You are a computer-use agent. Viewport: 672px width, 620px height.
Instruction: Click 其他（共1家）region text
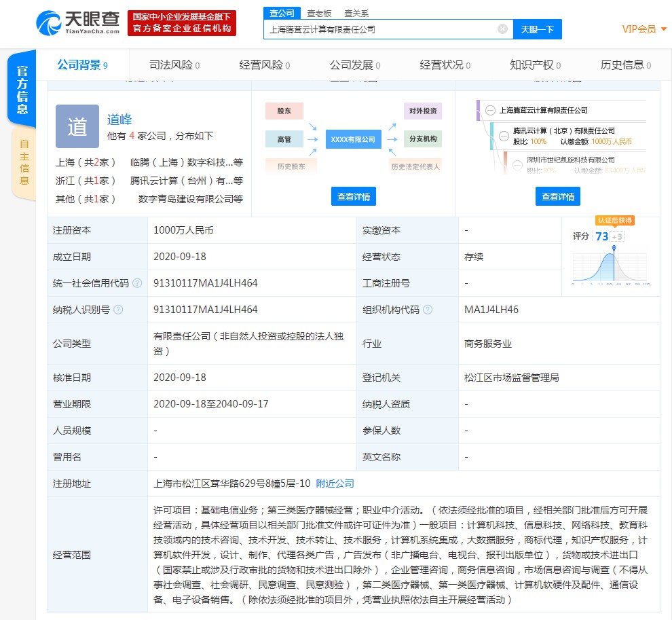[x=86, y=199]
